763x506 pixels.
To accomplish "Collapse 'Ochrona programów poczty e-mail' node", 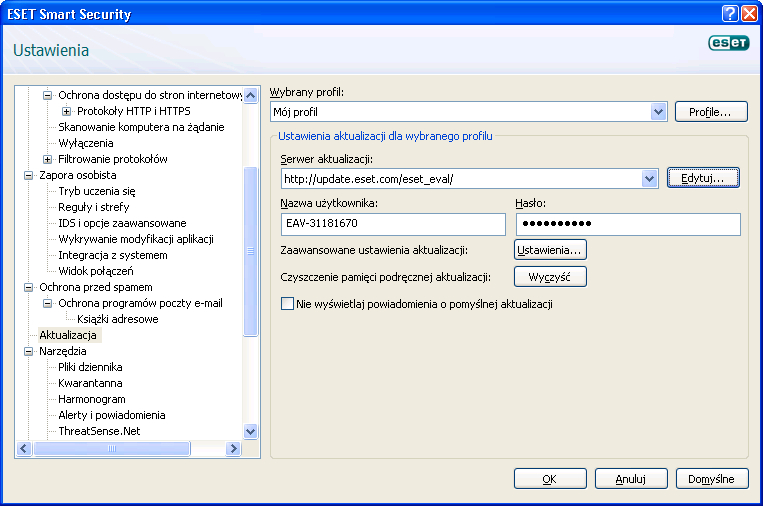I will (x=47, y=304).
